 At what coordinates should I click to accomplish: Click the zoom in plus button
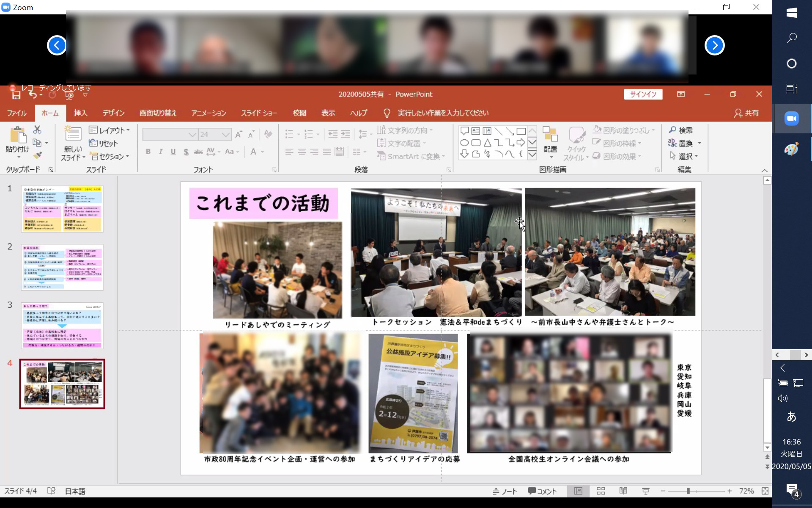click(730, 491)
